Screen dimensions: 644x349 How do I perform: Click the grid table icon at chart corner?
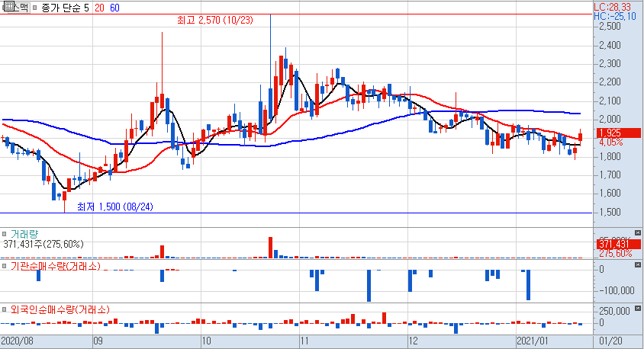[8, 7]
